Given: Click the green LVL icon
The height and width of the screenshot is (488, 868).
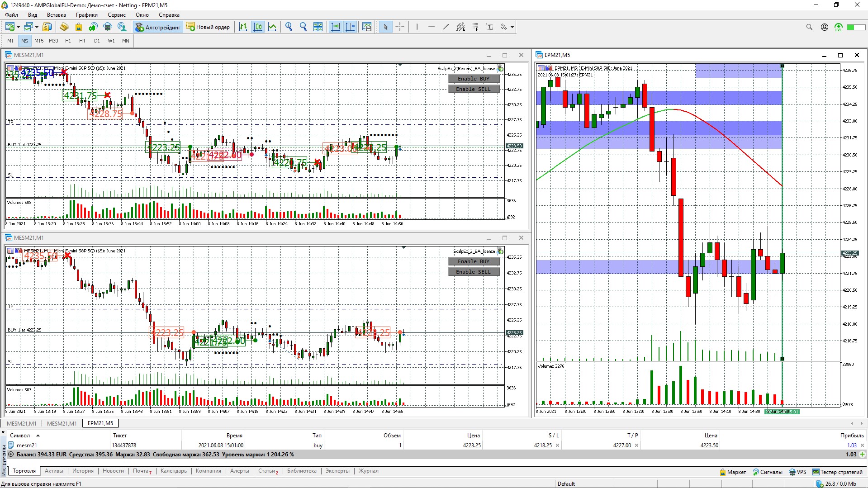Looking at the screenshot, I should 839,28.
